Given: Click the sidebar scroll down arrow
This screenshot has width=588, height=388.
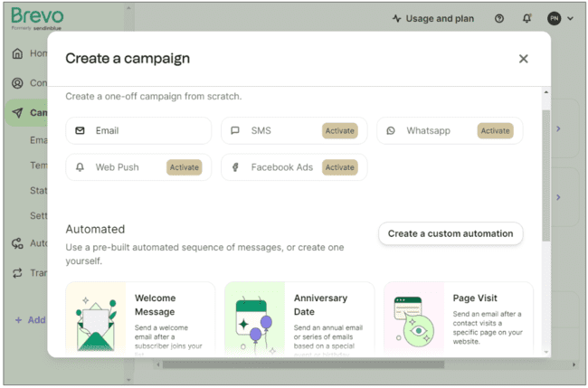Looking at the screenshot, I should click(x=128, y=380).
